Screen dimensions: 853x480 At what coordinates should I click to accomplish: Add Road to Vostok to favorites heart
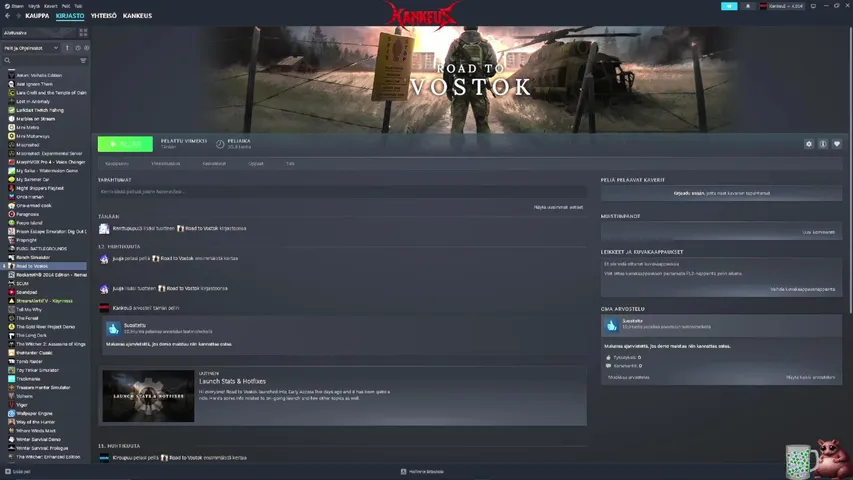point(837,144)
